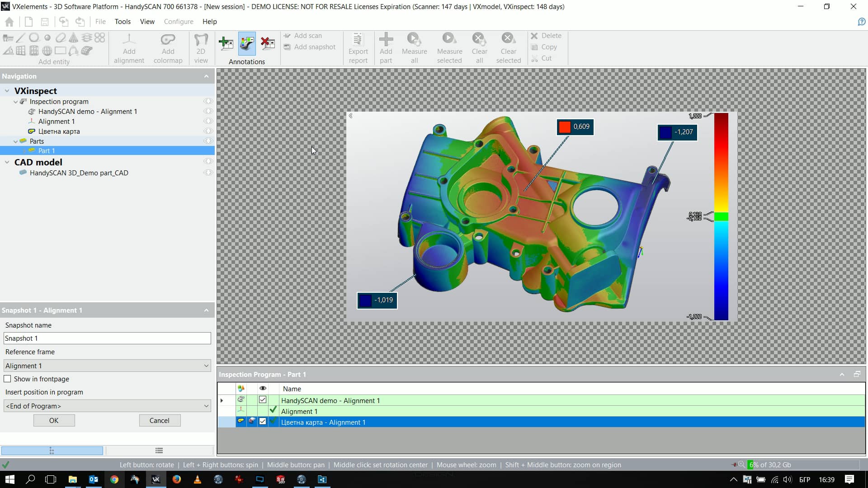Viewport: 868px width, 488px height.
Task: Click the list view tab at panel bottom
Action: pyautogui.click(x=159, y=450)
